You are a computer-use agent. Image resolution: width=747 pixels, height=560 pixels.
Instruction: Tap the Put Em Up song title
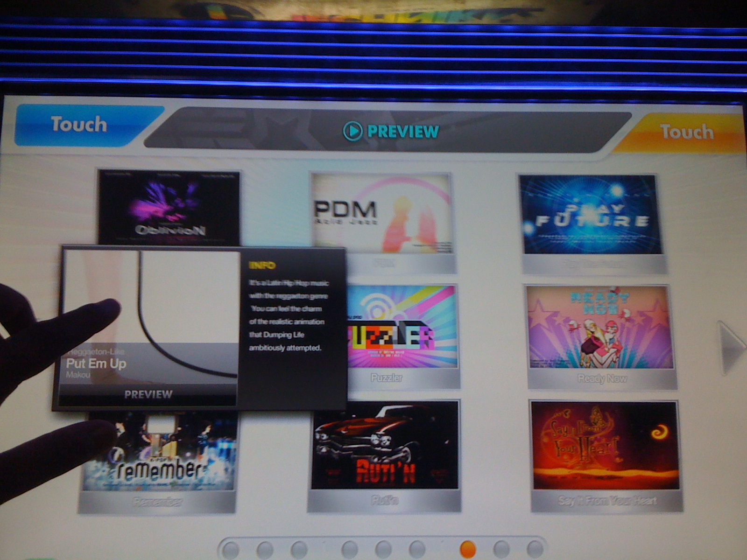(x=96, y=364)
